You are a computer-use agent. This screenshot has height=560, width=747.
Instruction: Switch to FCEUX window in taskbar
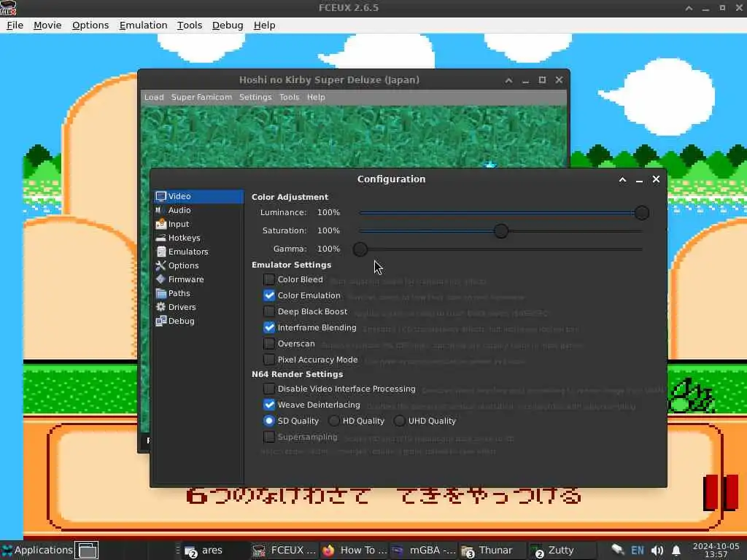pos(285,551)
